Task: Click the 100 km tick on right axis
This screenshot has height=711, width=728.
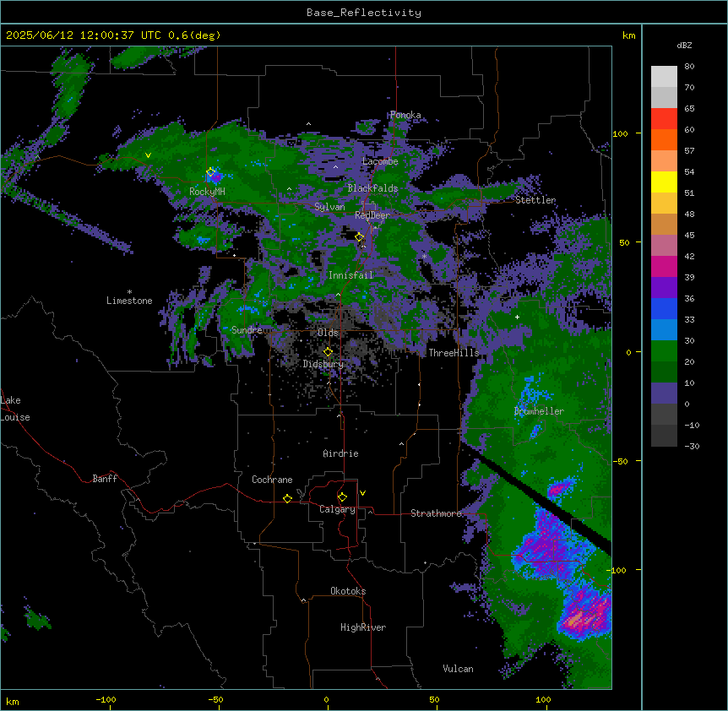Action: coord(620,133)
